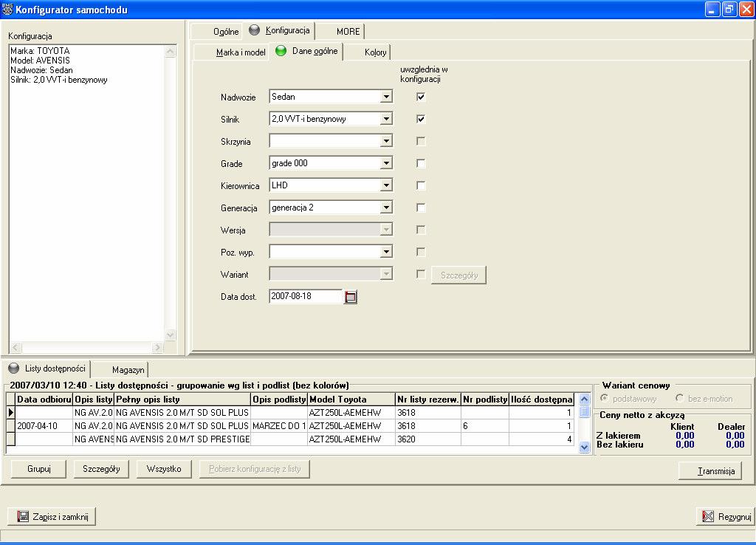Click the Grupuj button
The image size is (756, 545).
(x=38, y=469)
